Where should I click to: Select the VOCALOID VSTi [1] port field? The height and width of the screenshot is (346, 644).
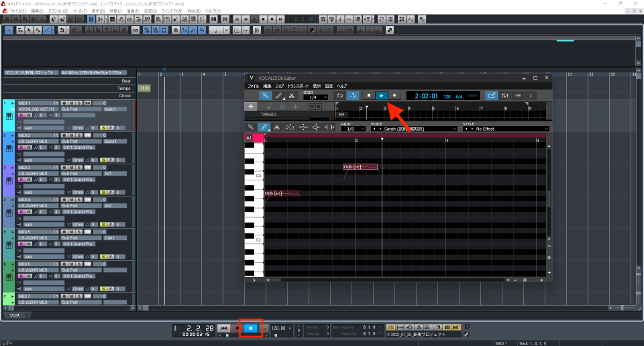coord(38,109)
